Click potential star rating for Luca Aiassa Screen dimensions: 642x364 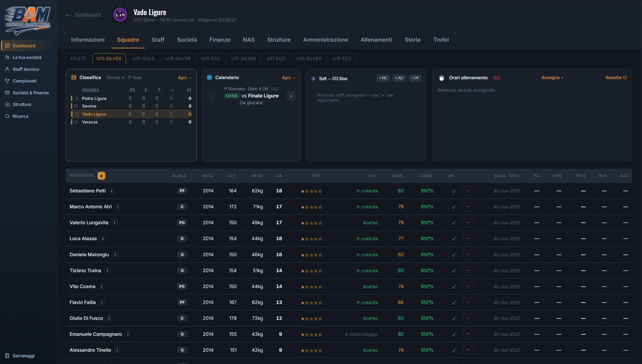(311, 239)
